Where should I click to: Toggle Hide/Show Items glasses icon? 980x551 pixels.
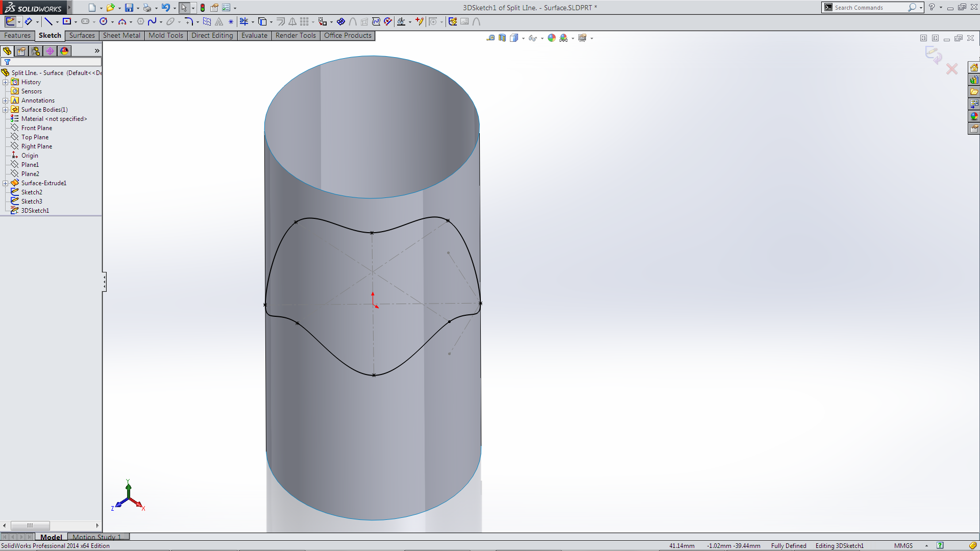(x=532, y=38)
